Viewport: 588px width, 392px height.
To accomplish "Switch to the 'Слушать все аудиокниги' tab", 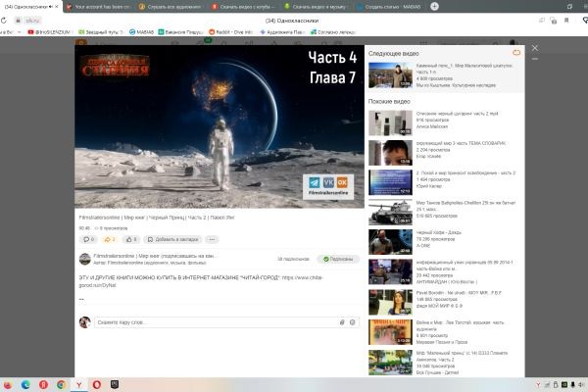I will tap(171, 7).
